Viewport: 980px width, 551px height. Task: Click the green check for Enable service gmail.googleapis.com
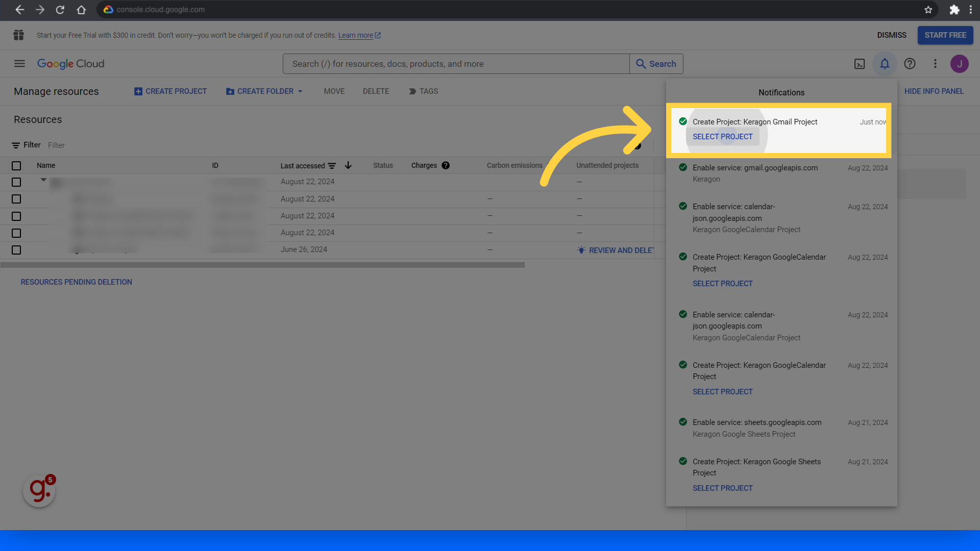pyautogui.click(x=683, y=167)
